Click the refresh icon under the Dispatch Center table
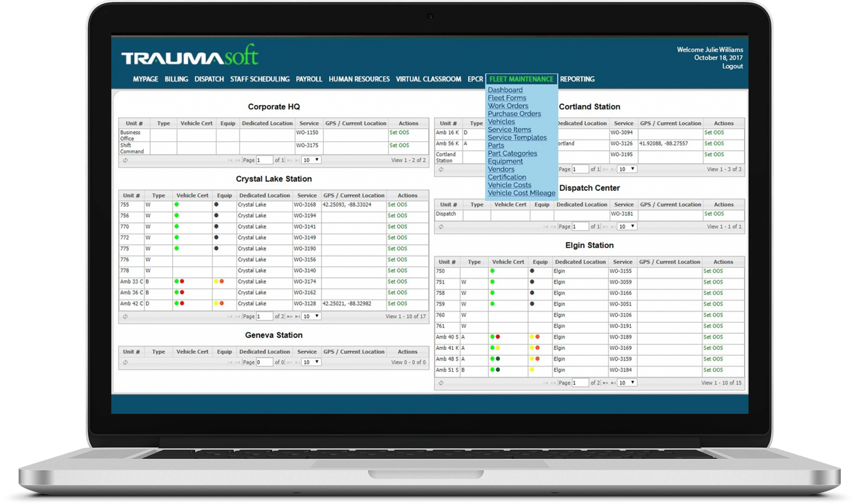This screenshot has height=504, width=856. click(x=441, y=226)
